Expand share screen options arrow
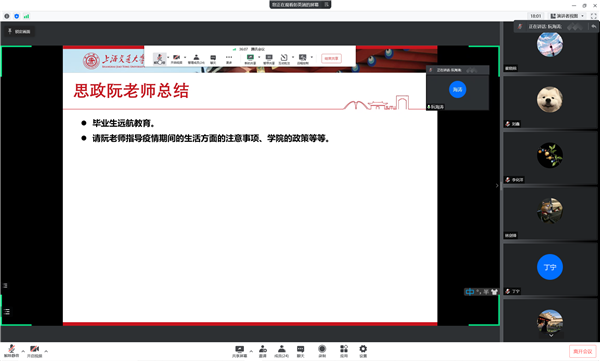 click(x=251, y=351)
